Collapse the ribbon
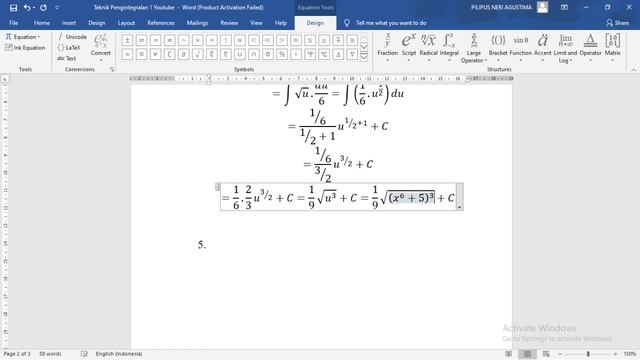Image resolution: width=640 pixels, height=360 pixels. pyautogui.click(x=633, y=70)
